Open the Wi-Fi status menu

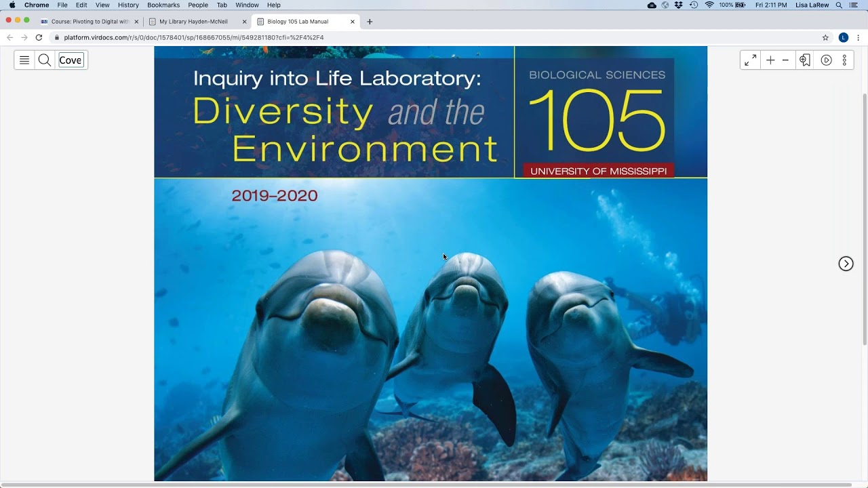pos(709,5)
